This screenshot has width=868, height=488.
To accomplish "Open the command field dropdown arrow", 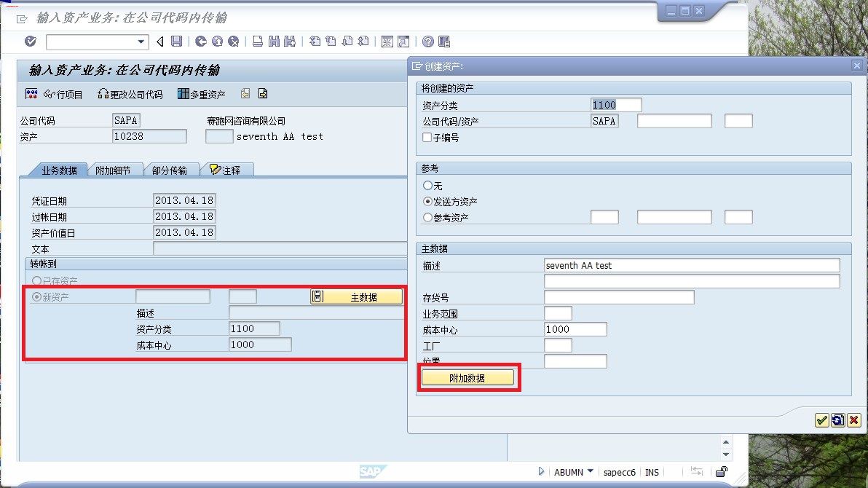I will pos(141,42).
